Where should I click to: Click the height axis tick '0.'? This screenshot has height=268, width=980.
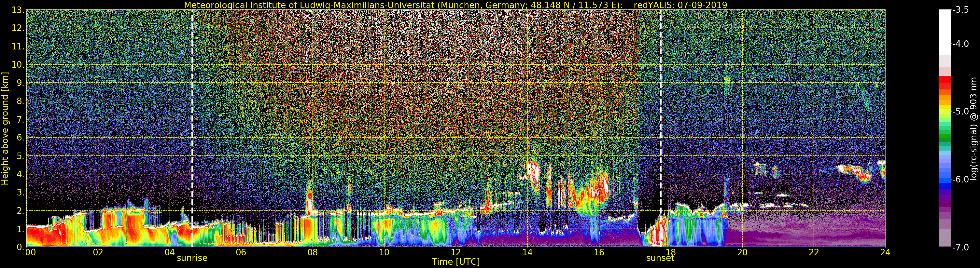coord(21,247)
